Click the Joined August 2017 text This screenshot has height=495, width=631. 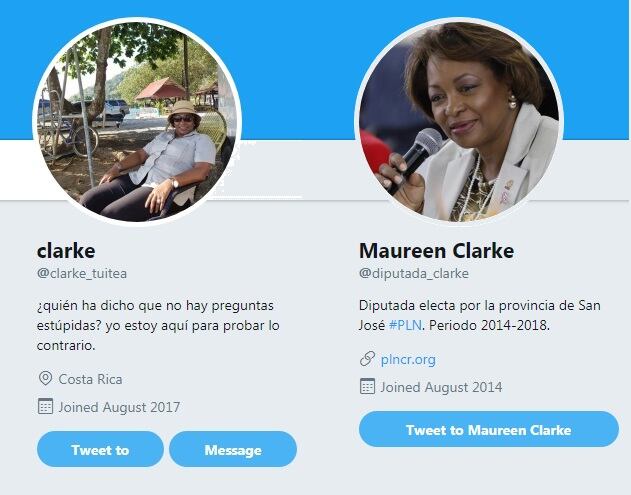[119, 407]
